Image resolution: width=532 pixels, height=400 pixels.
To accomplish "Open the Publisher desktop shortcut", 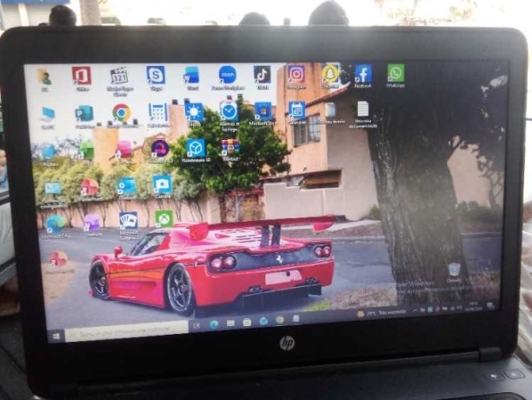I will (84, 117).
